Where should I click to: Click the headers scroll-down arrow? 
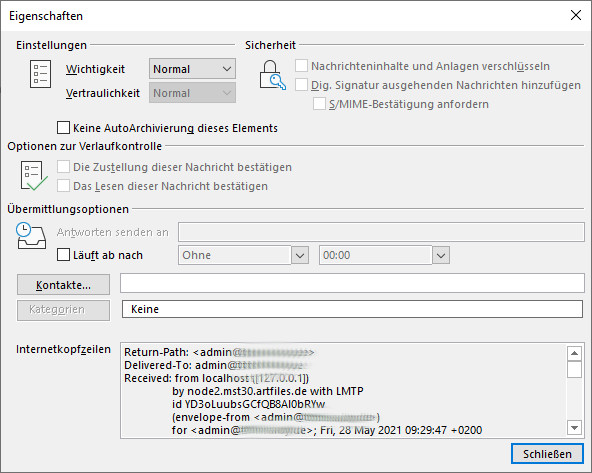click(574, 428)
